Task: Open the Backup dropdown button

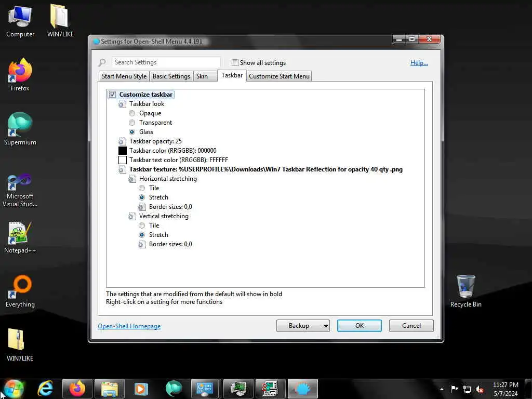Action: point(303,326)
